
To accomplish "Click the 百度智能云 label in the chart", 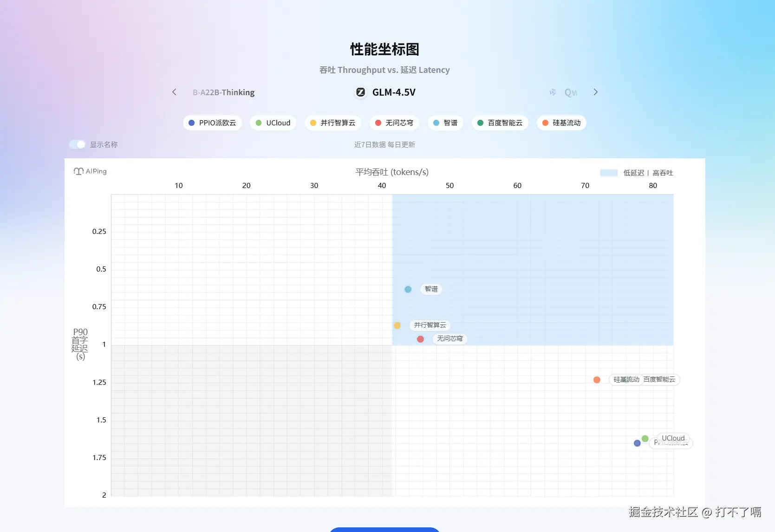I will 659,380.
